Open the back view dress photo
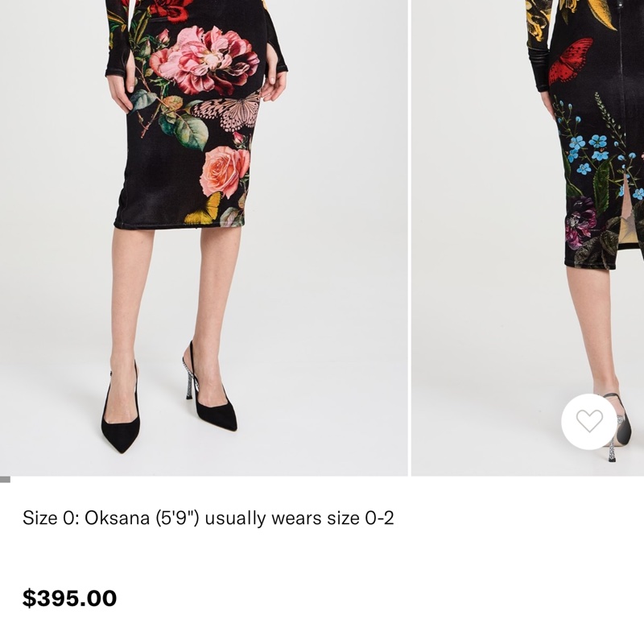Screen dimensions: 644x644 pos(528,237)
